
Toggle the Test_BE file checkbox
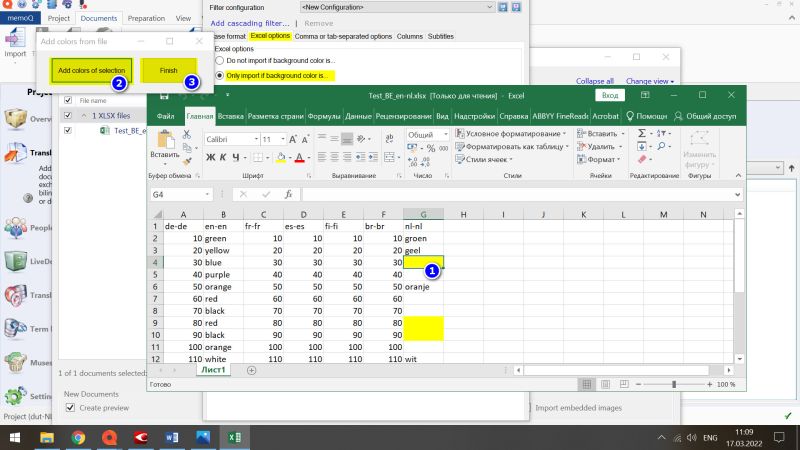pyautogui.click(x=68, y=131)
